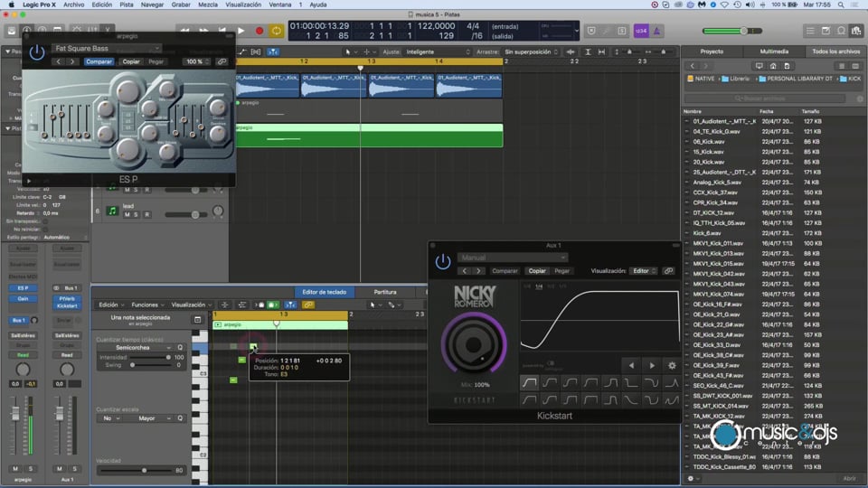This screenshot has width=868, height=488.
Task: Open the Semicorchea quantize dropdown
Action: (x=135, y=347)
